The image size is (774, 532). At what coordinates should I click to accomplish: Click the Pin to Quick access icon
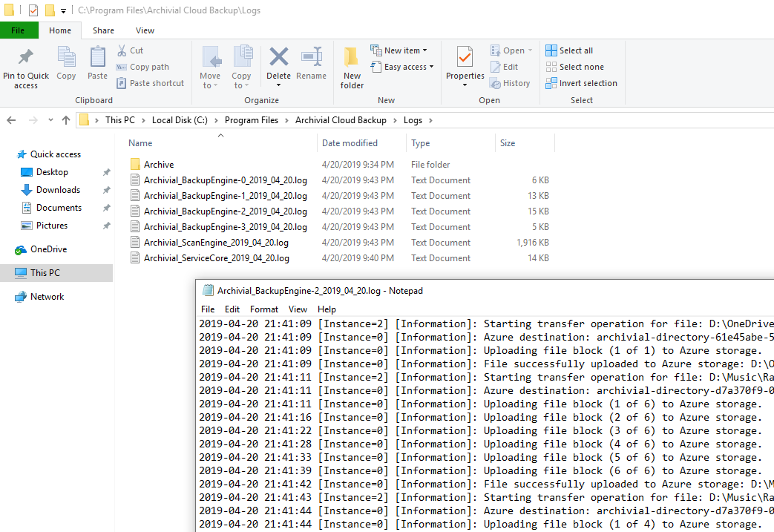pyautogui.click(x=26, y=57)
